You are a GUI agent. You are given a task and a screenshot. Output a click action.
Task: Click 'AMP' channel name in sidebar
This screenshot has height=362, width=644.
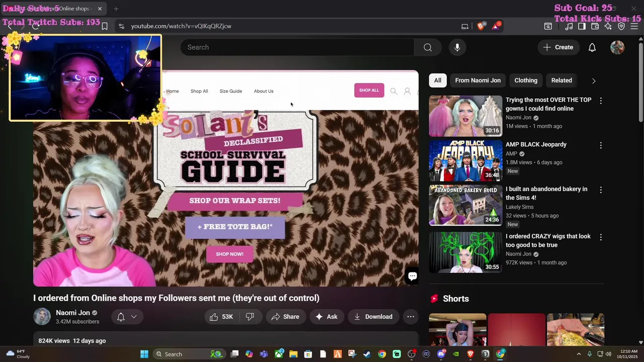click(511, 154)
